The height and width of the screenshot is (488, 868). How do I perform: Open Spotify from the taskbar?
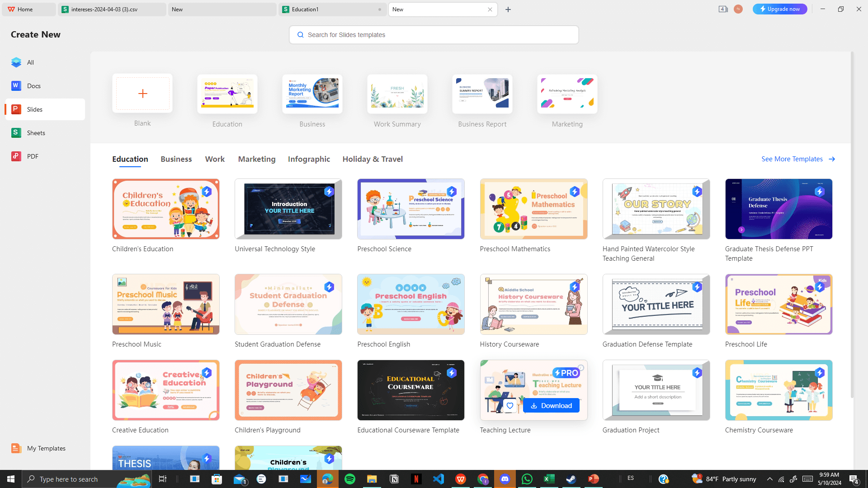point(349,479)
